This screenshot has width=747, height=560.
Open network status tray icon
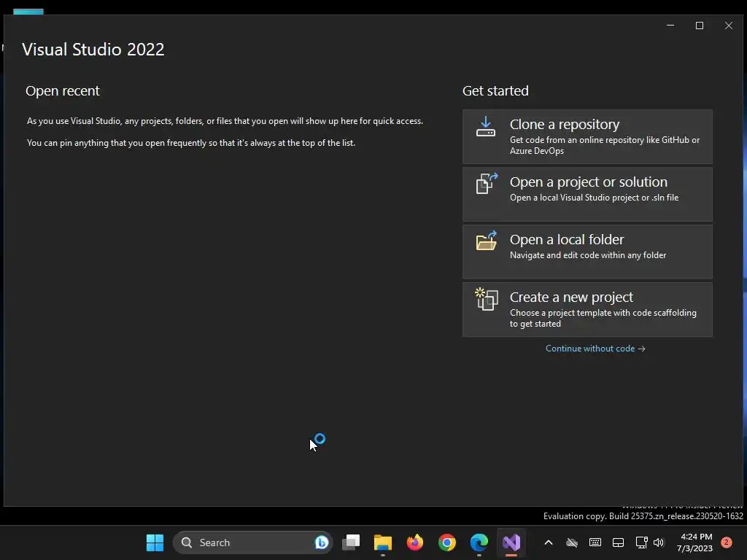pyautogui.click(x=641, y=542)
